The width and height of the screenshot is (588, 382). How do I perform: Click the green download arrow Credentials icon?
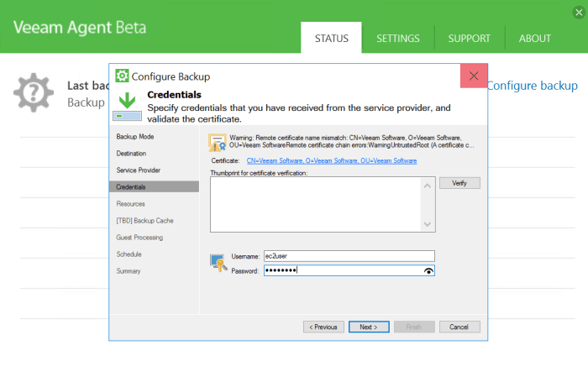click(x=127, y=107)
